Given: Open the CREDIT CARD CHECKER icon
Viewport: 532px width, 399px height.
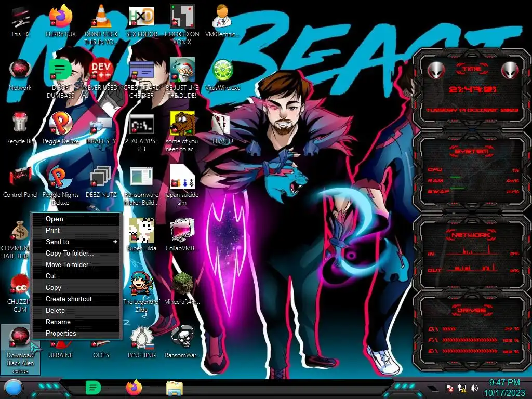Looking at the screenshot, I should click(141, 78).
